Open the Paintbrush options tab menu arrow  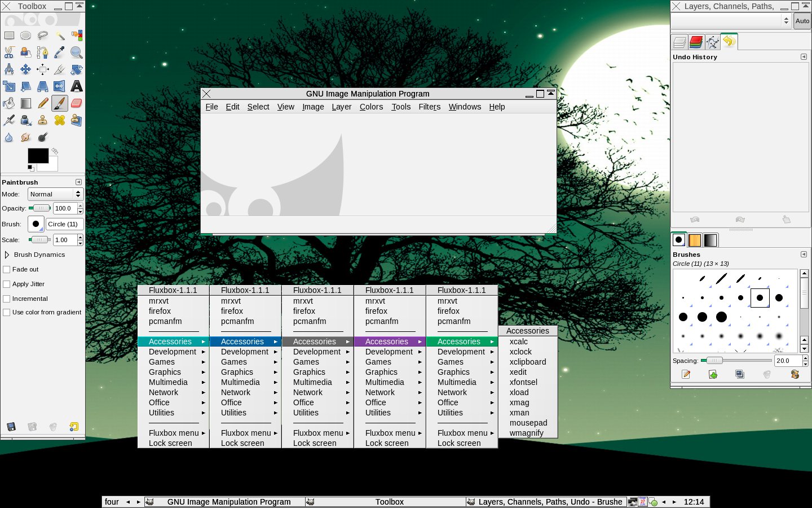pos(78,182)
